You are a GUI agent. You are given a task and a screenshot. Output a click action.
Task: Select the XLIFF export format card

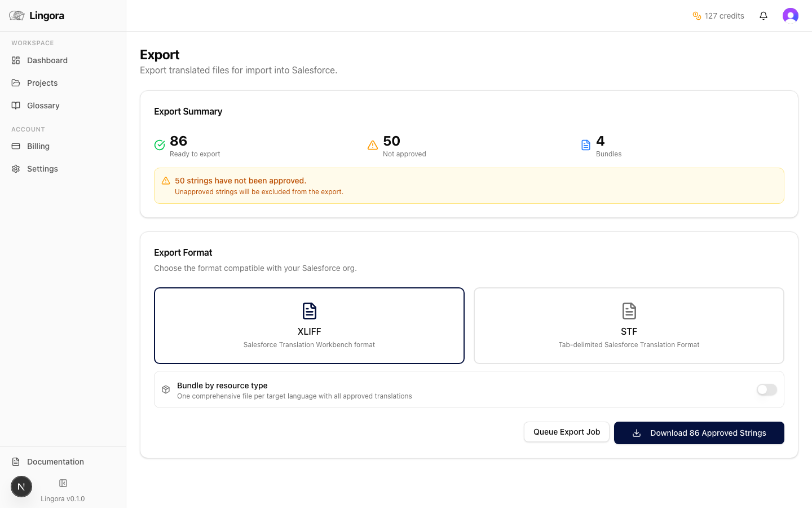pyautogui.click(x=309, y=325)
